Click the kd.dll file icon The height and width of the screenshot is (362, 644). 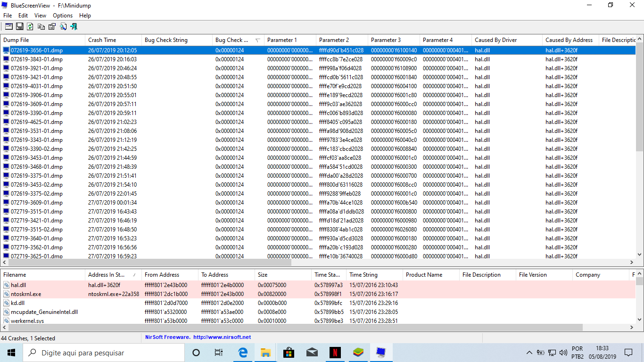6,303
